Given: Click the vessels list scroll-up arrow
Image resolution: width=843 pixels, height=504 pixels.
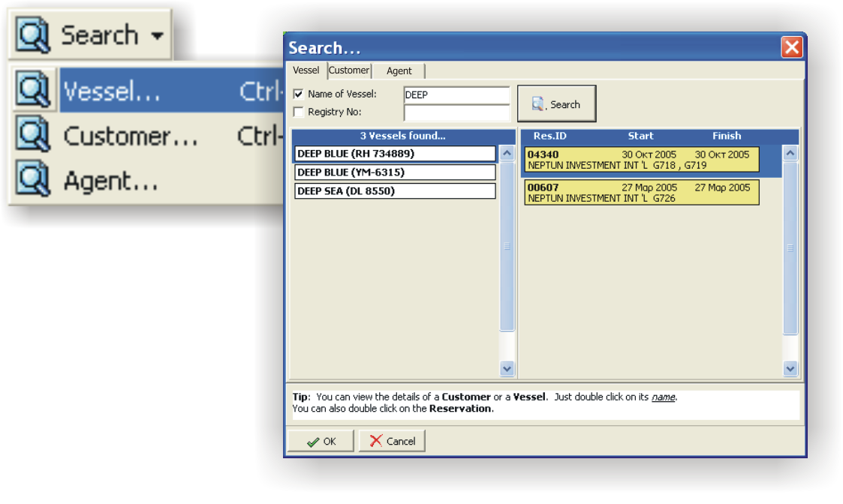Looking at the screenshot, I should point(507,153).
